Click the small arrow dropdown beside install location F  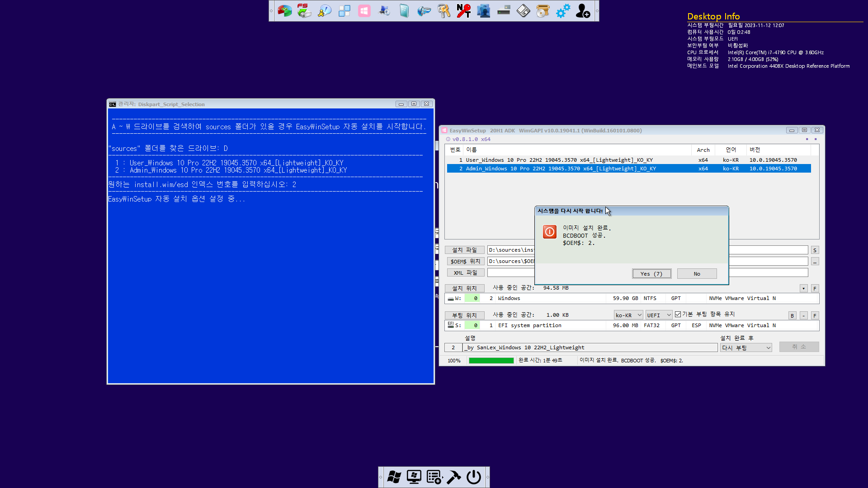(x=803, y=288)
